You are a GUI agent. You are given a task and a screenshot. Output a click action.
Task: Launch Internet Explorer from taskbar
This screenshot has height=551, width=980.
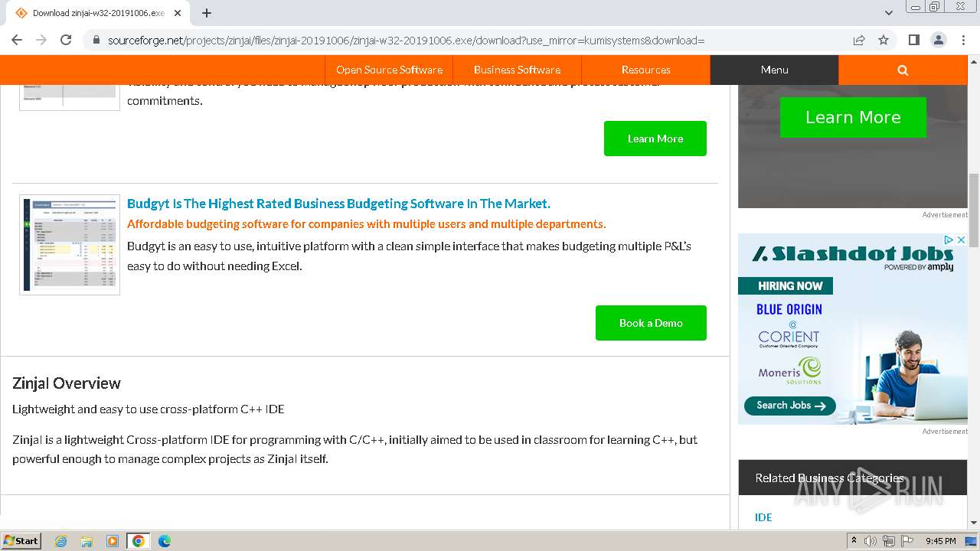(60, 541)
